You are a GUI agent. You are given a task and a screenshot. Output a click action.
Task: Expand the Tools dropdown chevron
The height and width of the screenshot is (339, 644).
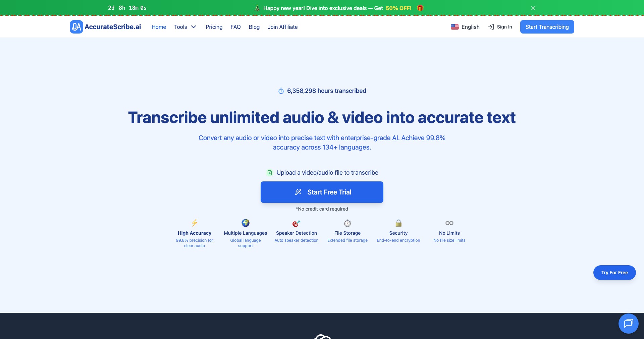coord(194,27)
